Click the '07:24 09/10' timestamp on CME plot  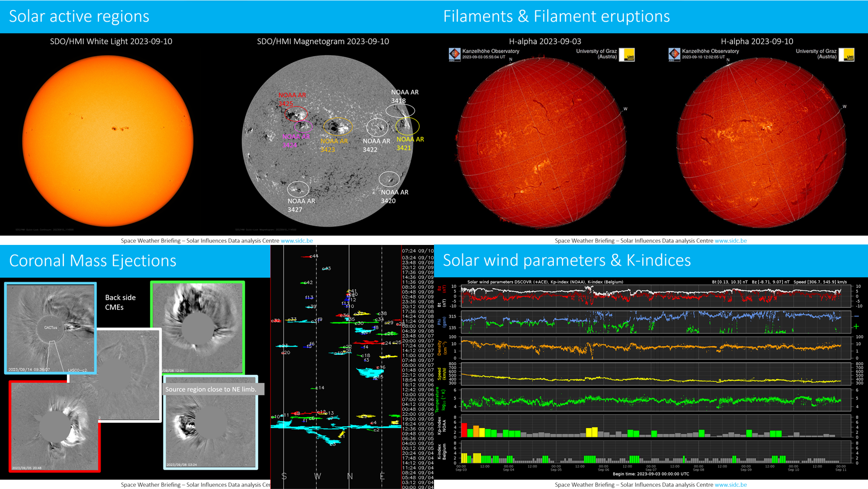[x=417, y=251]
